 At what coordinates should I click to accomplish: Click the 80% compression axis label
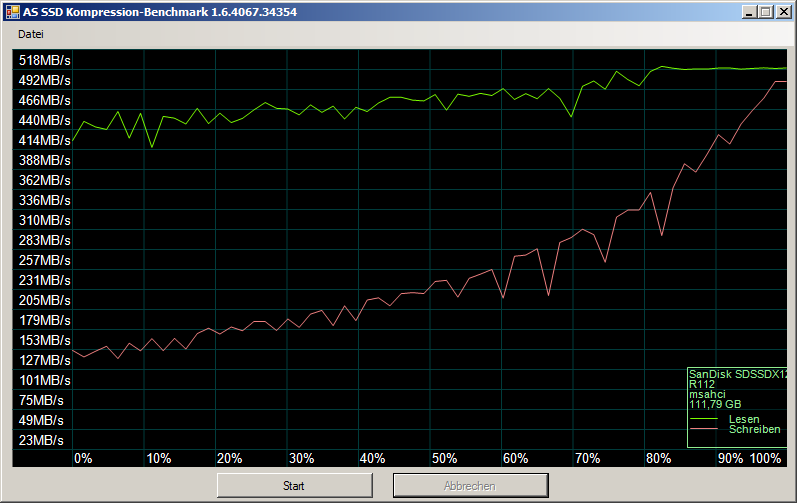pos(659,458)
